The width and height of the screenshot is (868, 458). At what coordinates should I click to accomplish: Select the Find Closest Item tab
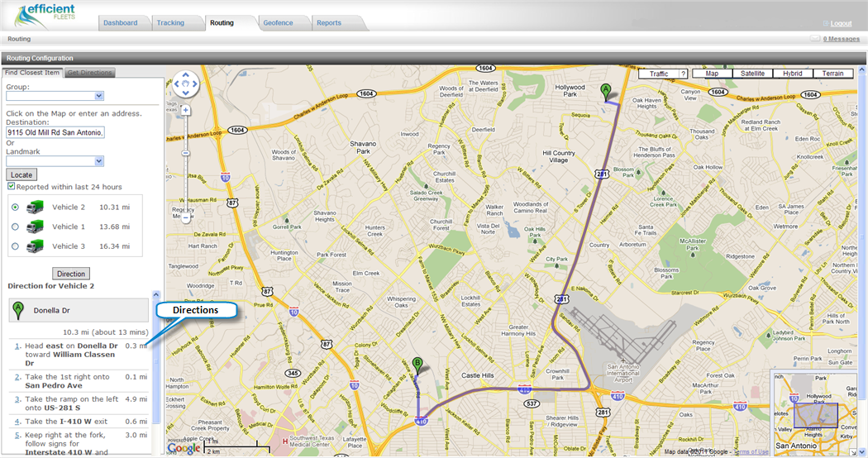coord(32,73)
